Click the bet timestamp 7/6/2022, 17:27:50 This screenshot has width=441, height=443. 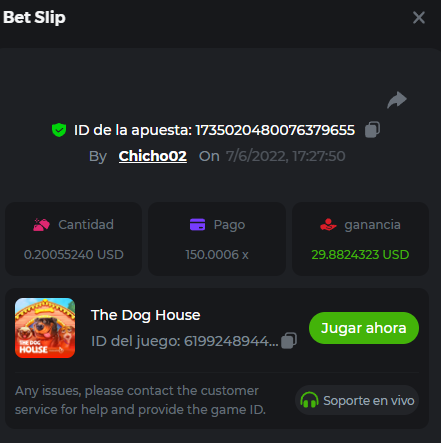pyautogui.click(x=286, y=156)
